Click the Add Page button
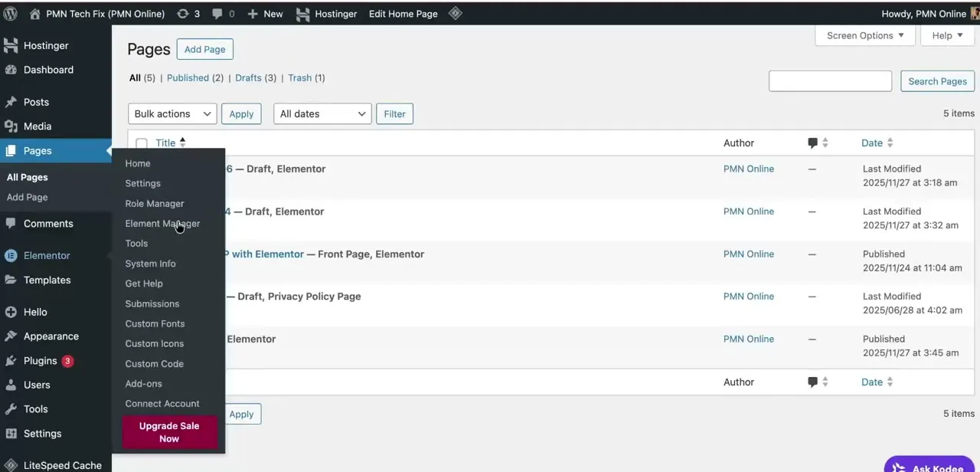This screenshot has width=980, height=472. pyautogui.click(x=204, y=49)
